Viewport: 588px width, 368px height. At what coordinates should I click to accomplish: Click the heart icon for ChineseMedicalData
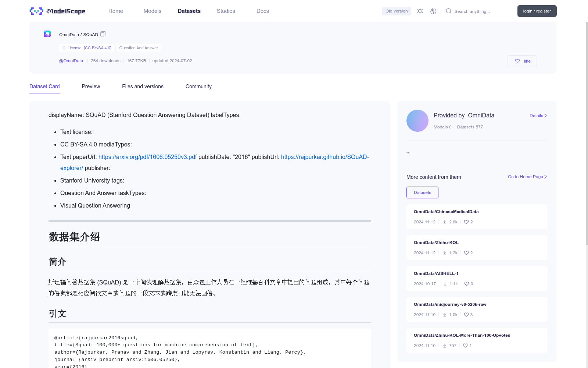click(466, 222)
